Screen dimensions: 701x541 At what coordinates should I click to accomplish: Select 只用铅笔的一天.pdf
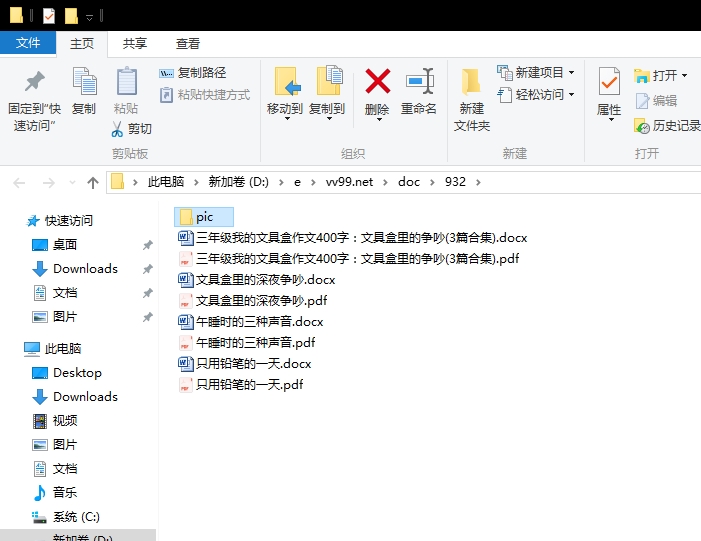pyautogui.click(x=241, y=385)
